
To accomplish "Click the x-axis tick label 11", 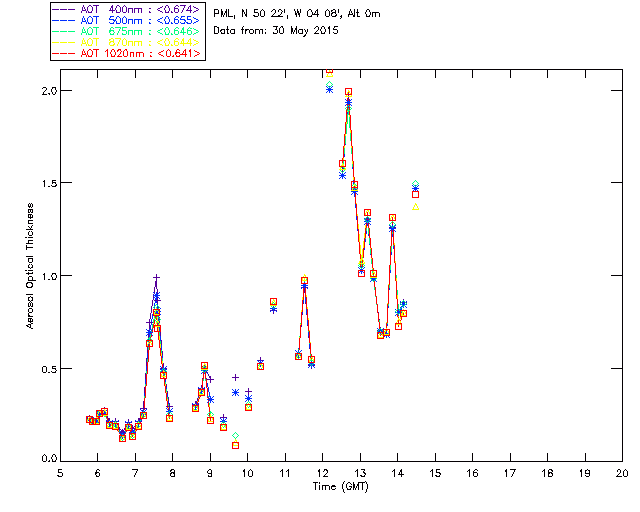I will point(285,473).
